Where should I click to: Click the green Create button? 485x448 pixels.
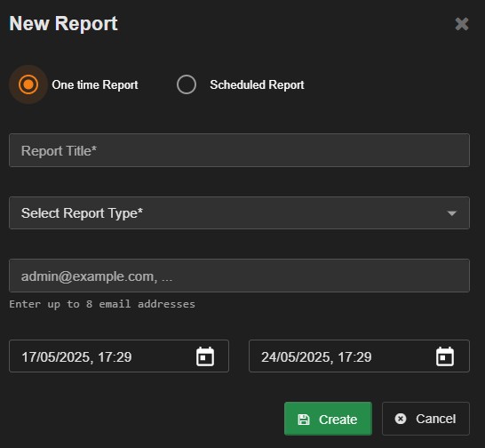click(x=328, y=419)
